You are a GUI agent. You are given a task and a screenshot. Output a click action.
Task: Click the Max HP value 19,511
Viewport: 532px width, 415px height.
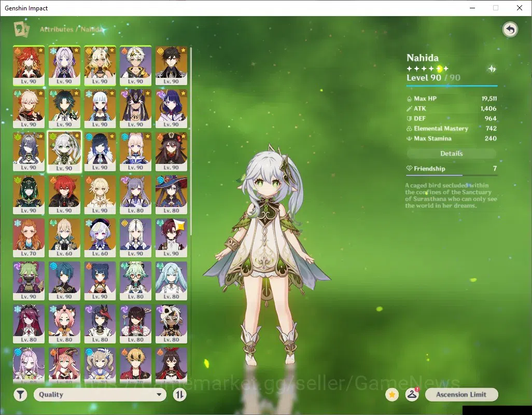tap(489, 99)
